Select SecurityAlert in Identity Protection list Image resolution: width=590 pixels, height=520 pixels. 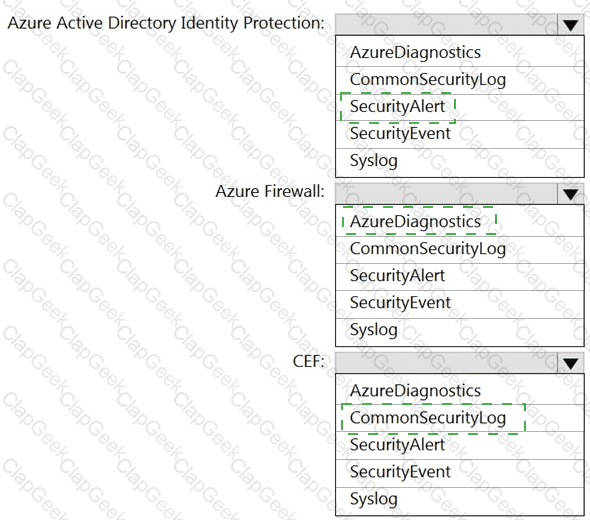[x=459, y=108]
